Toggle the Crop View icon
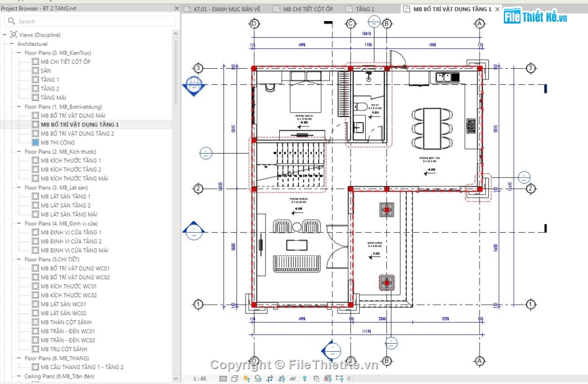 pos(270,378)
